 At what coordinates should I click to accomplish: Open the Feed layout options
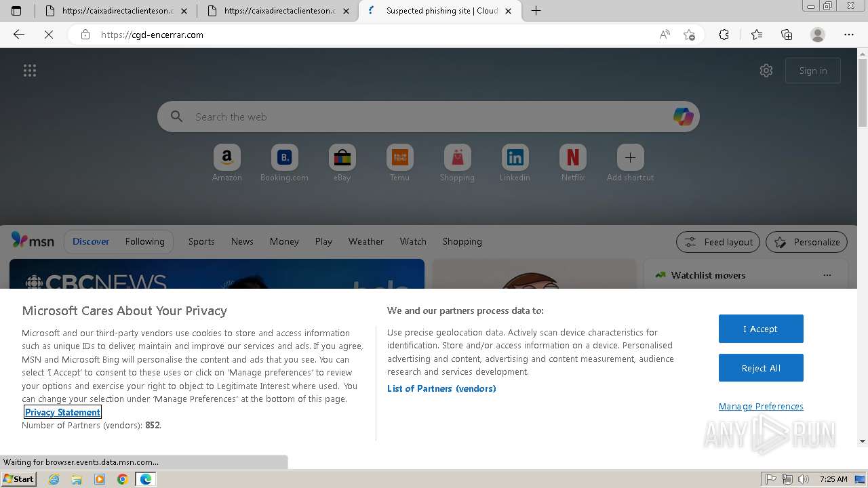718,242
